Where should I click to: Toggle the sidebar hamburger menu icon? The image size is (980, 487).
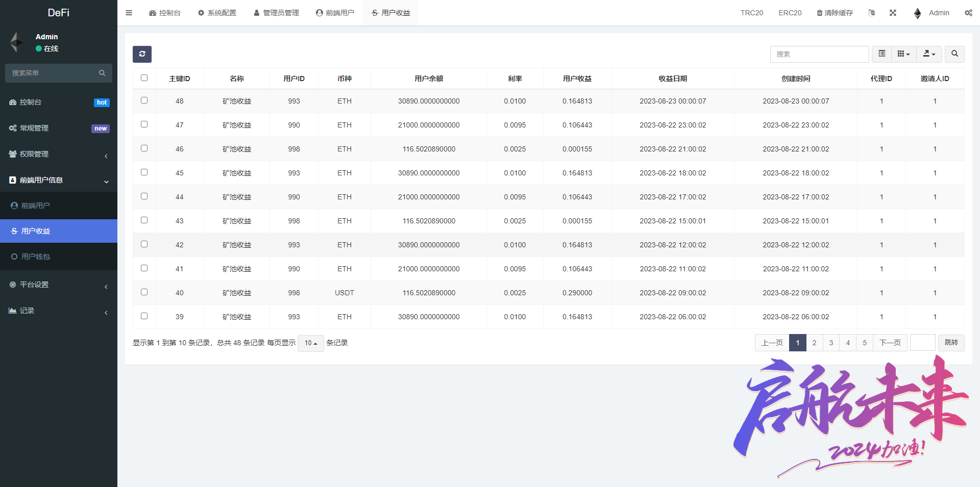pyautogui.click(x=129, y=13)
